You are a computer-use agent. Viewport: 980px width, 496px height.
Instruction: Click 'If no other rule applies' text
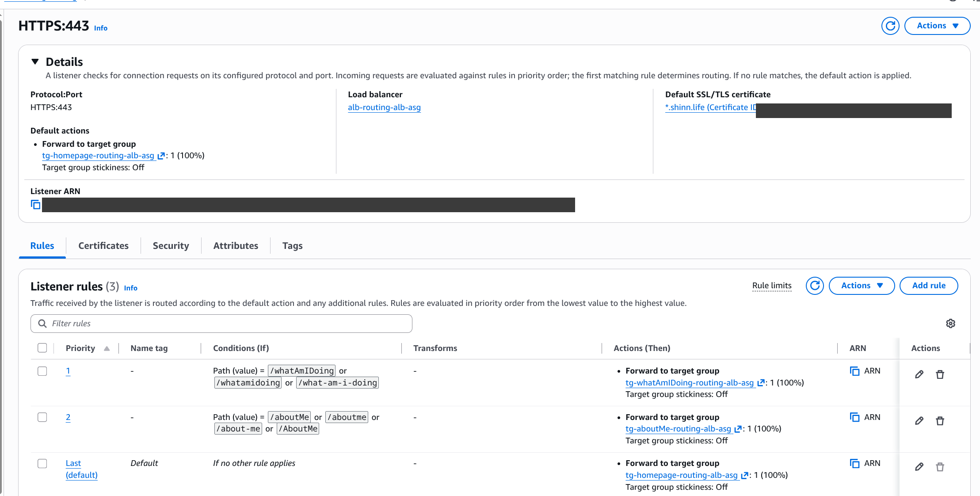click(254, 463)
